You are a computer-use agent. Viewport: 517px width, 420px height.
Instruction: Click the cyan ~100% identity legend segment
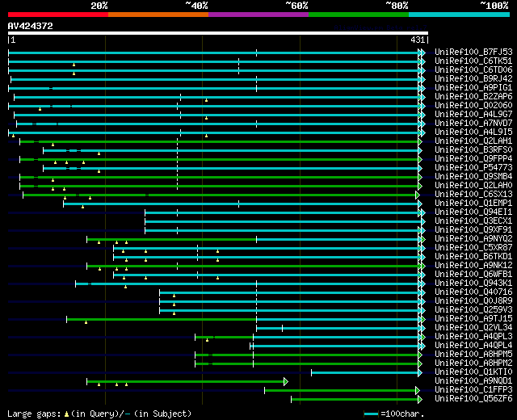pos(460,15)
